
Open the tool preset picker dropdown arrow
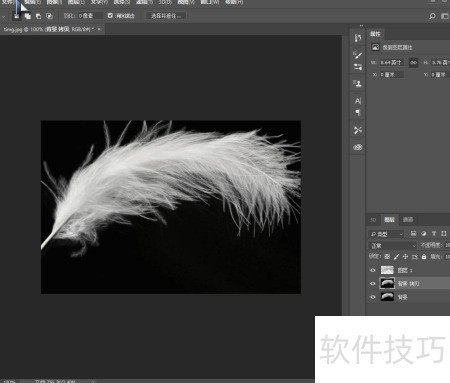3,16
